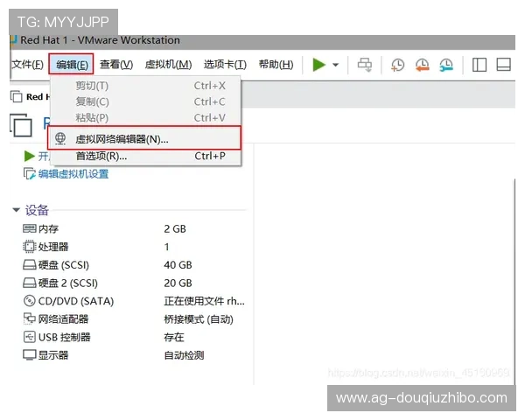Select CD/DVD (SATA) device label
This screenshot has width=525, height=420.
(x=76, y=301)
